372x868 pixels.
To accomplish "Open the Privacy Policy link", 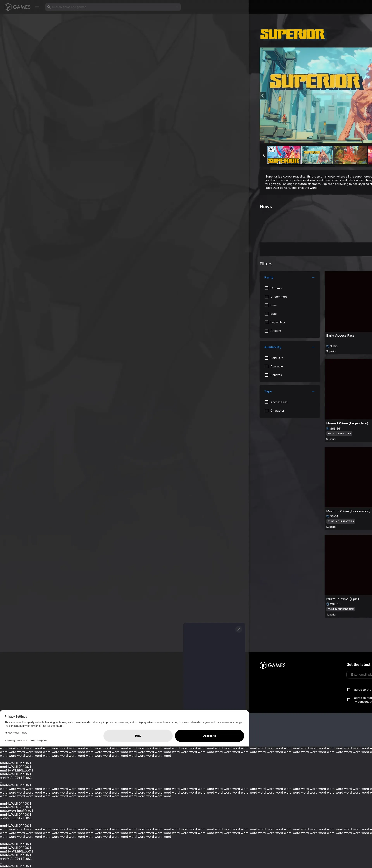I will tap(12, 733).
